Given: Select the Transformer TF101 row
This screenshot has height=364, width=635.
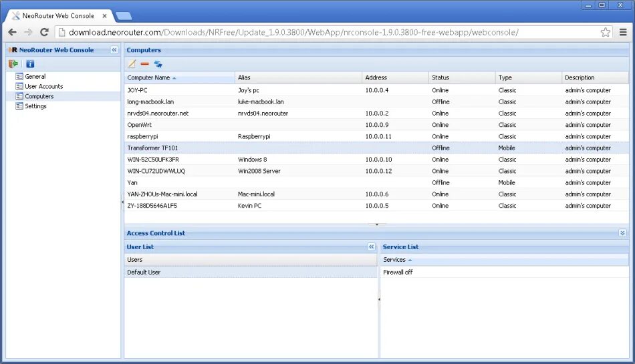Looking at the screenshot, I should pyautogui.click(x=376, y=148).
